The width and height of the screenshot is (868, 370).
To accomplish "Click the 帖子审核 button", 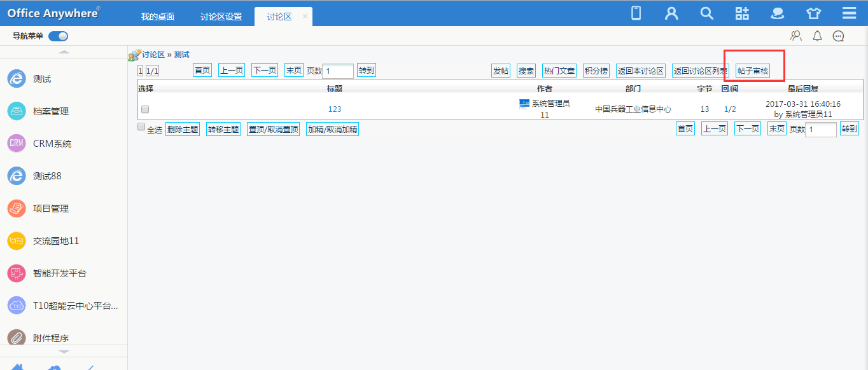I will coord(752,71).
